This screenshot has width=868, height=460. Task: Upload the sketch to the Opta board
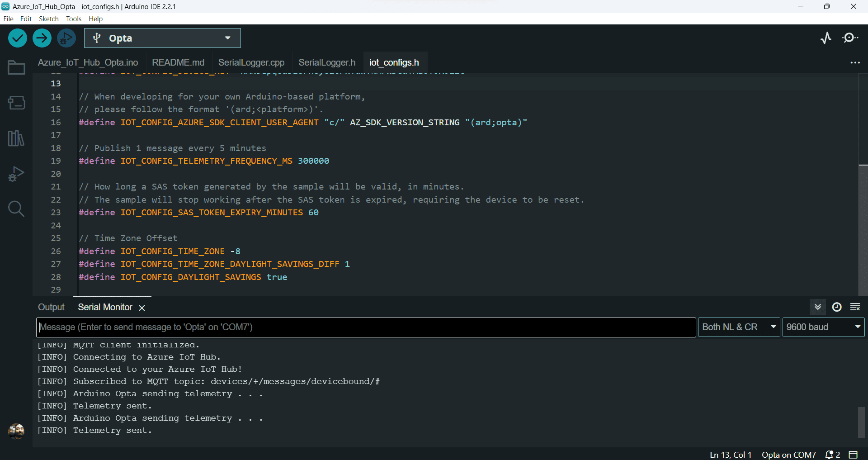42,38
